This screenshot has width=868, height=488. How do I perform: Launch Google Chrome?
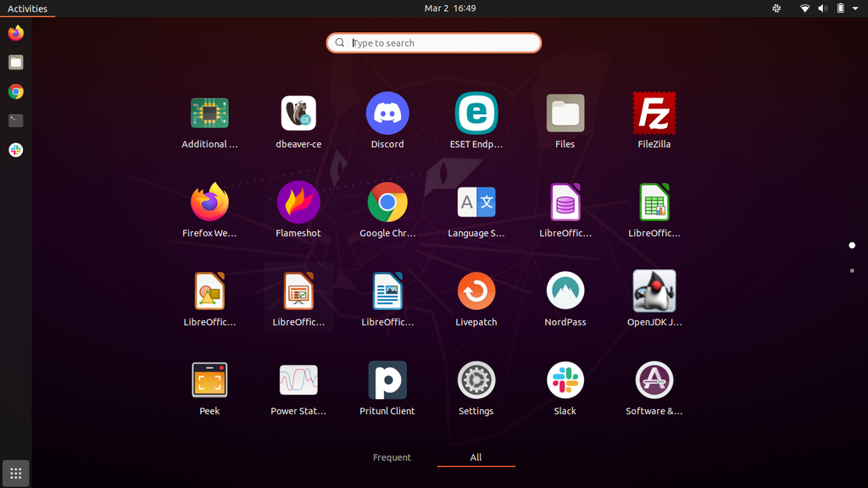coord(387,202)
